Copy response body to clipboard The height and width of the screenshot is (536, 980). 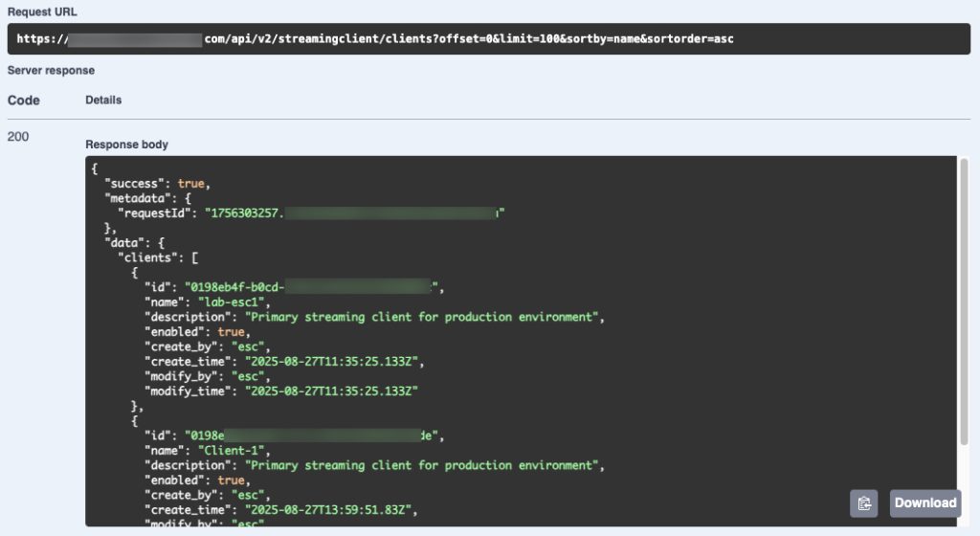click(x=864, y=503)
